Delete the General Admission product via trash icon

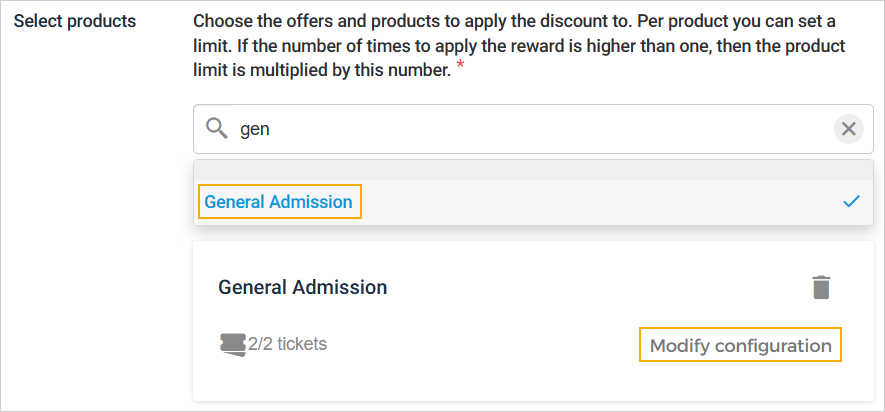[821, 287]
